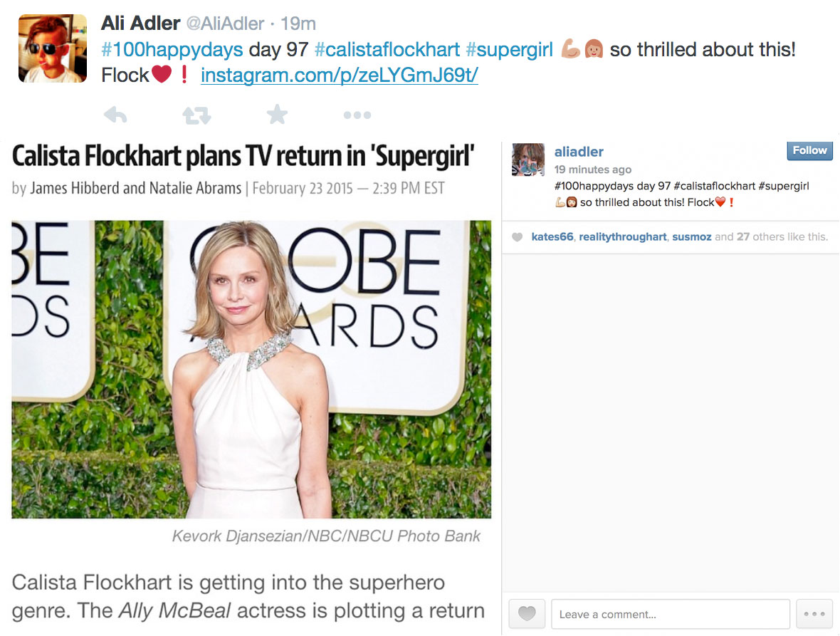
Task: Like the Instagram post with heart button
Action: point(527,613)
